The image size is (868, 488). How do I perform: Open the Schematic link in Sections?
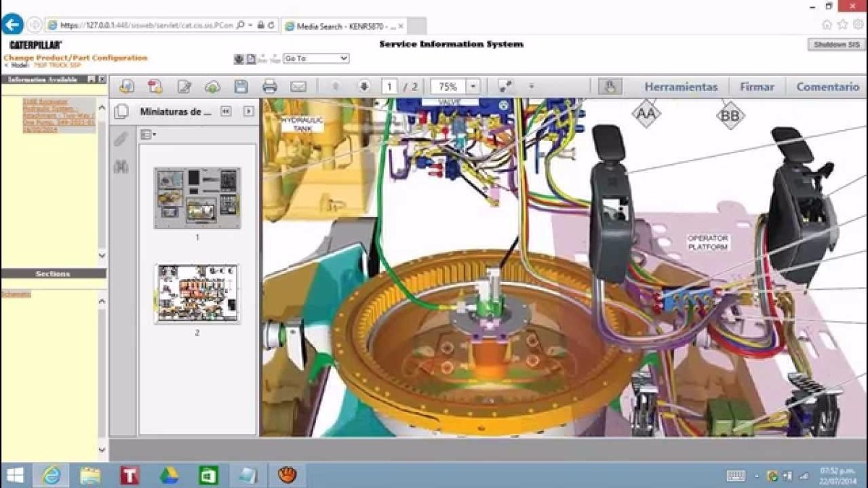point(16,294)
